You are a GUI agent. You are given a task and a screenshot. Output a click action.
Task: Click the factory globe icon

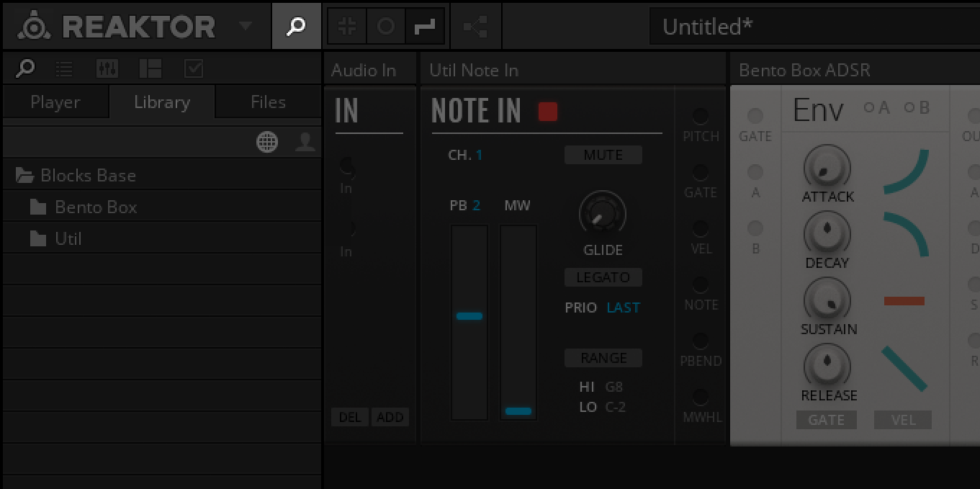pyautogui.click(x=267, y=142)
